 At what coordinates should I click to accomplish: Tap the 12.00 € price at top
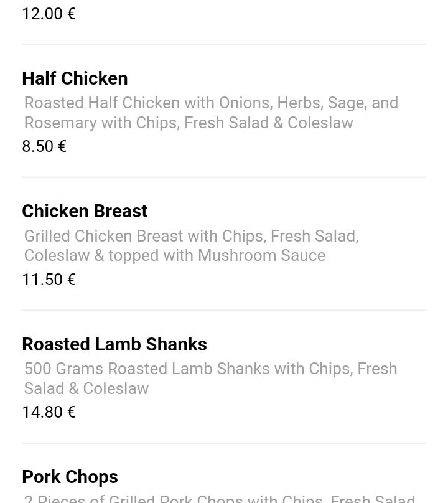(x=49, y=14)
